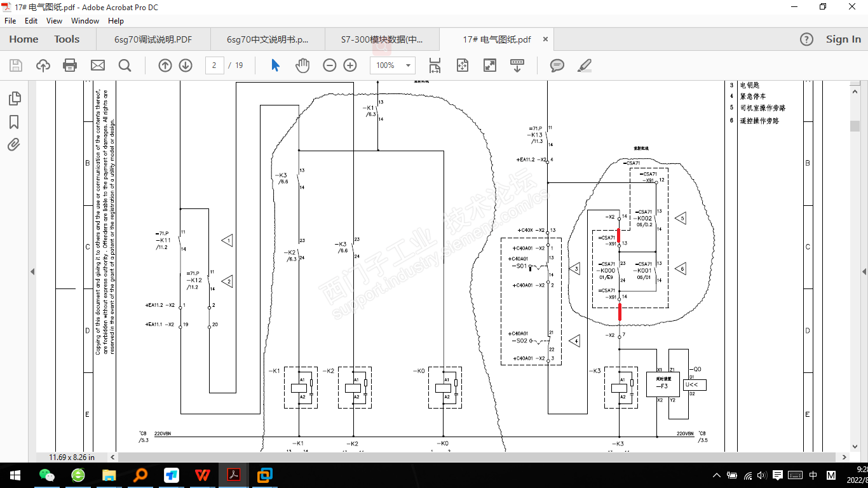Close the 17# 电气图纸.pdf tab

[x=545, y=39]
